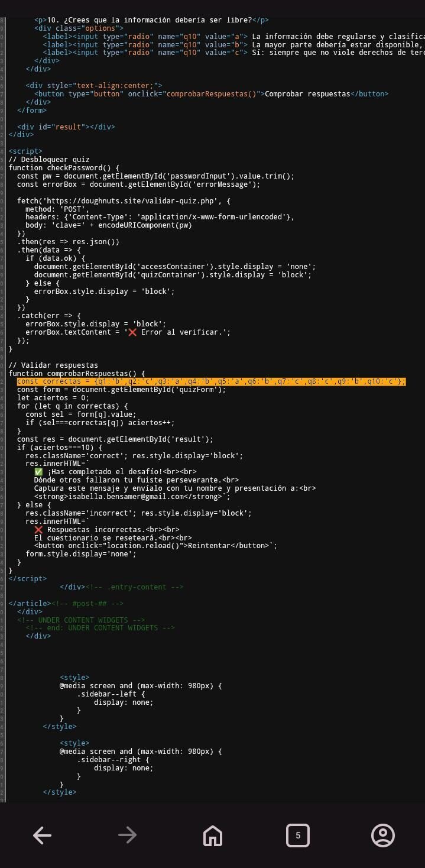Click the '// Validar respuestas' comment
Viewport: 425px width, 868px height.
[x=53, y=365]
